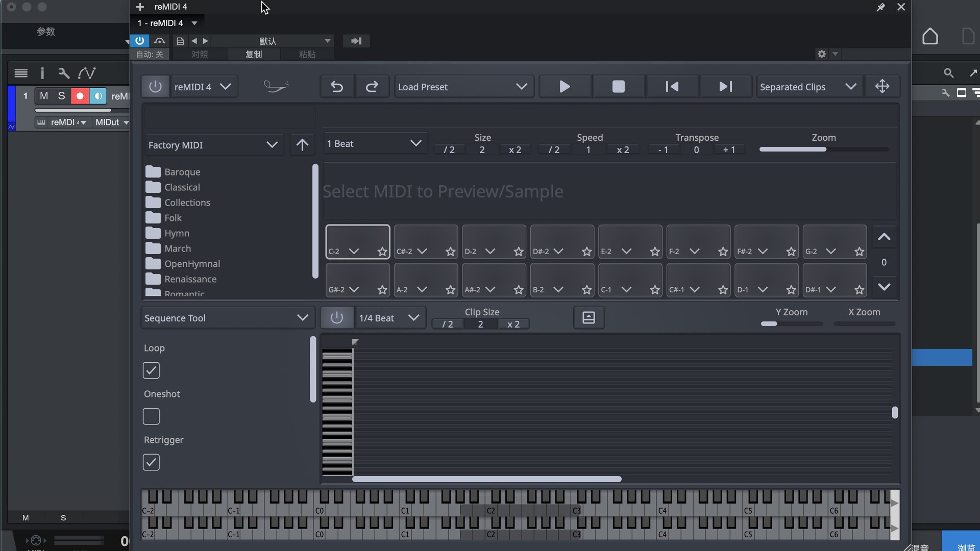
Task: Go up one folder in MIDI browser
Action: 302,145
